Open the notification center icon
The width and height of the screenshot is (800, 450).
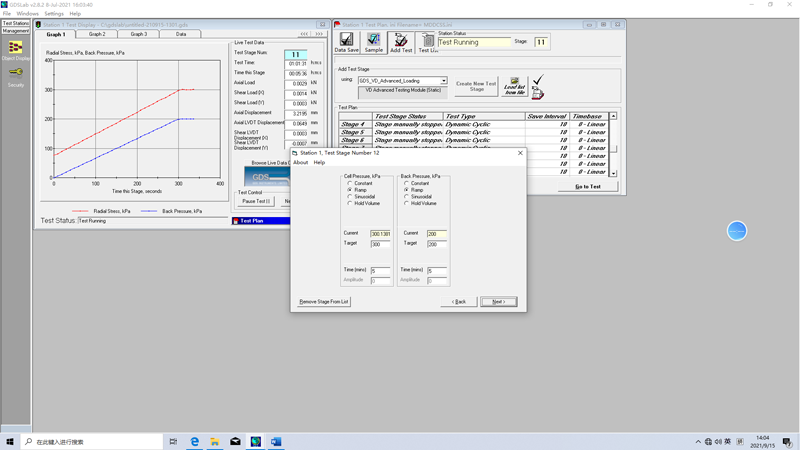coord(787,442)
